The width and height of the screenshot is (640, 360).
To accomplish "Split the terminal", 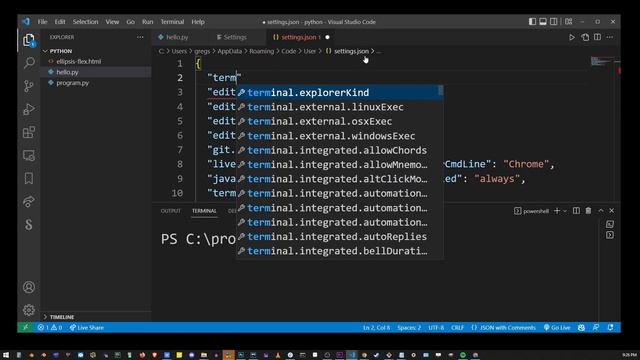I will [576, 211].
